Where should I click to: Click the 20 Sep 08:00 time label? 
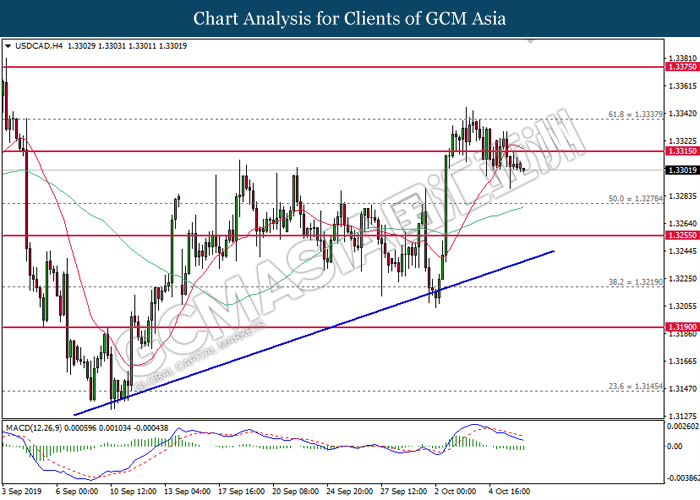296,491
